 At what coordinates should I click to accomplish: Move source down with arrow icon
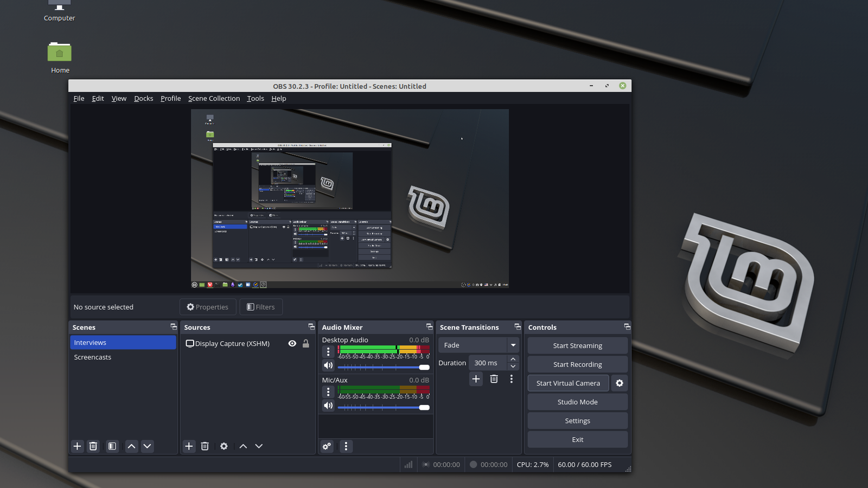click(259, 446)
